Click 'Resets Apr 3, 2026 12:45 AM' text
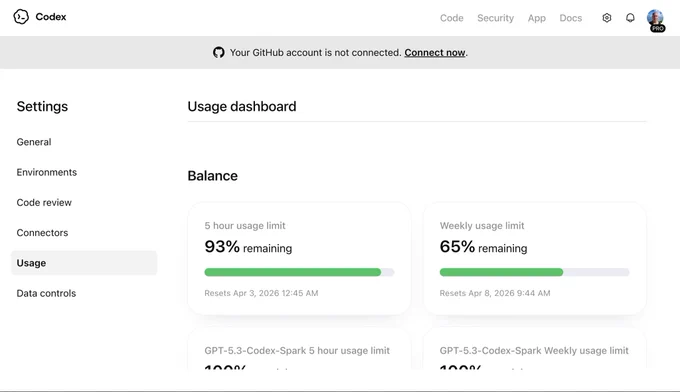Viewport: 680px width, 392px height. [261, 293]
